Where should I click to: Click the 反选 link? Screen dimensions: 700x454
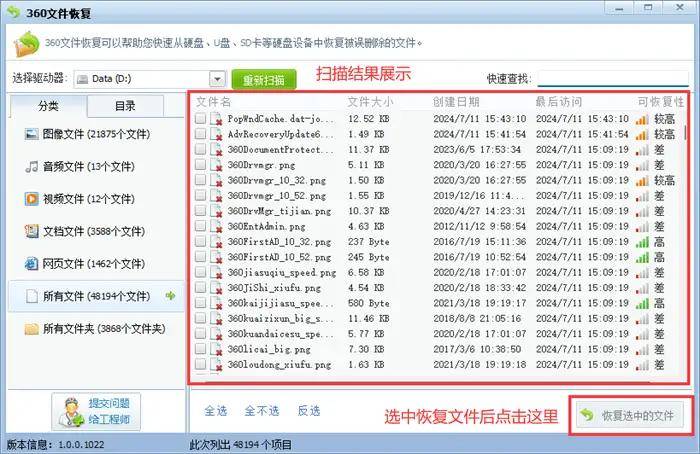pos(309,411)
